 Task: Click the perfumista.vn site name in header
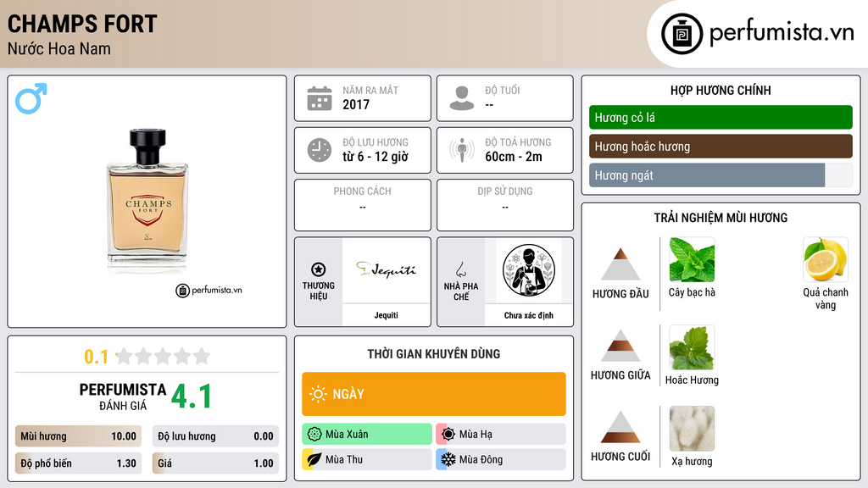click(x=782, y=33)
